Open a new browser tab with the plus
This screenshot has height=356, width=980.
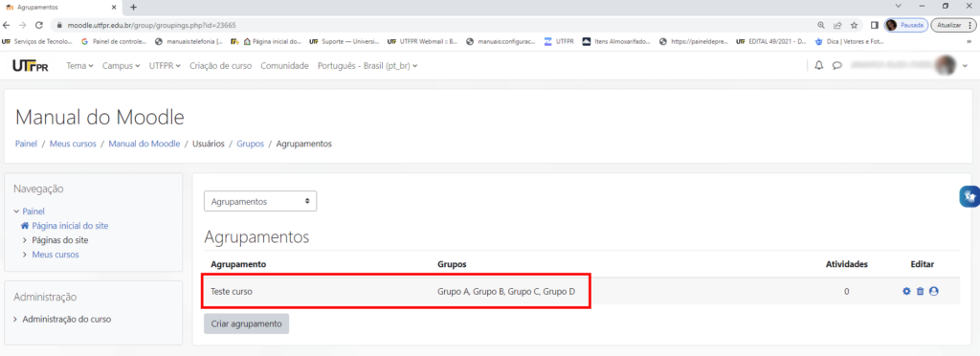point(133,7)
